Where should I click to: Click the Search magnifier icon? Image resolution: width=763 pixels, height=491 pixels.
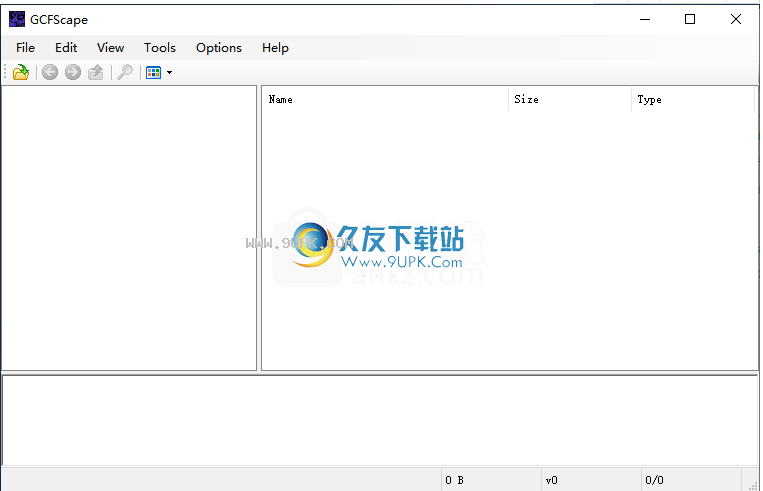pos(125,73)
